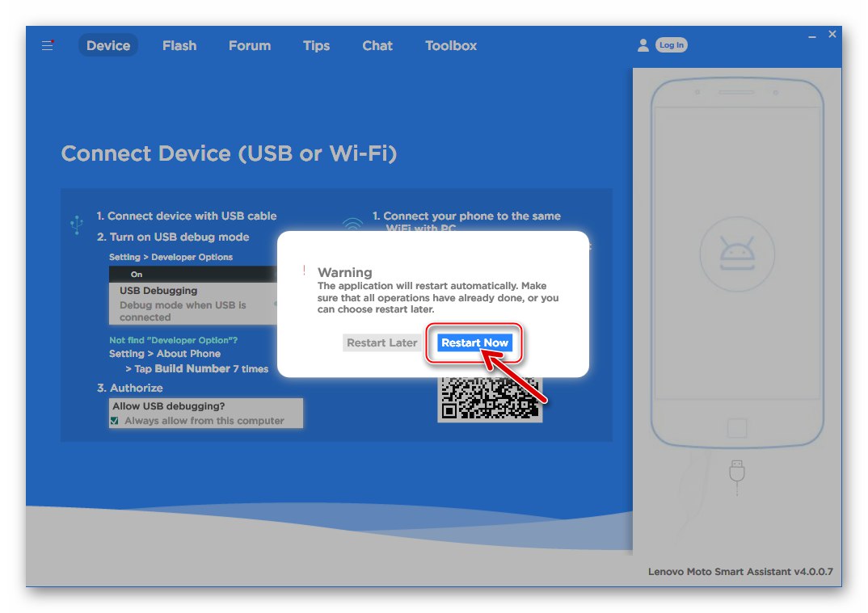
Task: Switch to the Flash tab
Action: (x=179, y=45)
